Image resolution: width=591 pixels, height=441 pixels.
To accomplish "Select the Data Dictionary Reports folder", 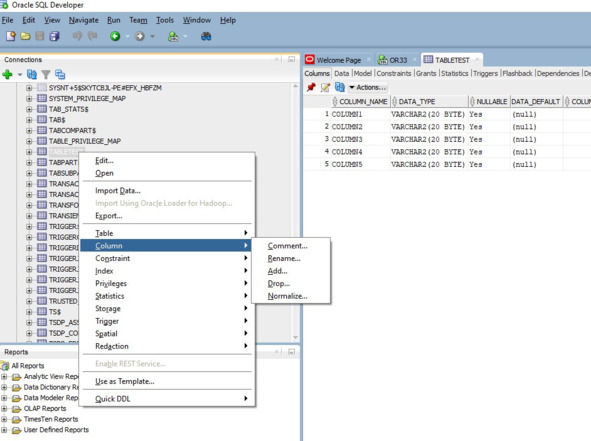I will pyautogui.click(x=51, y=387).
